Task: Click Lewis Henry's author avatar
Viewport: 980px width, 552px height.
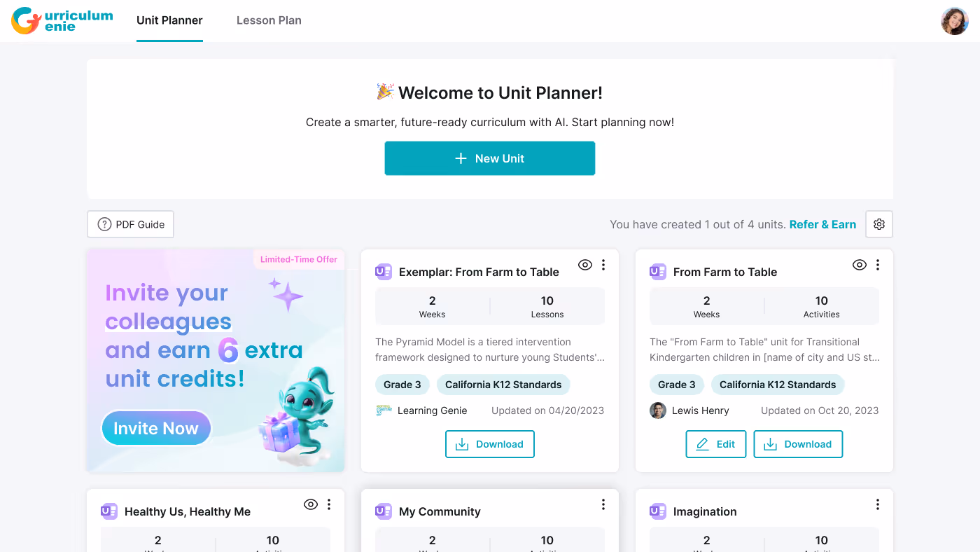Action: [658, 410]
